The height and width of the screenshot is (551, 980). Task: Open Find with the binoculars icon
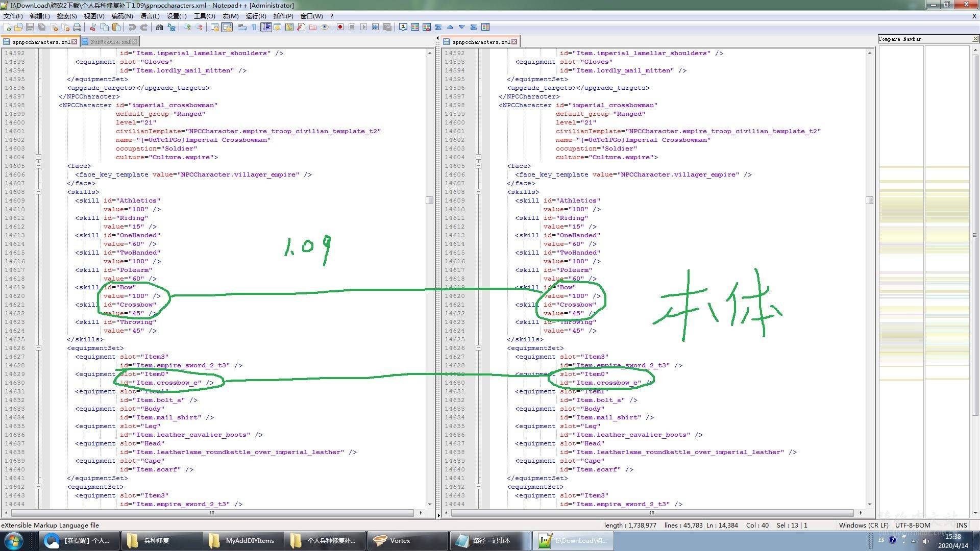[159, 27]
